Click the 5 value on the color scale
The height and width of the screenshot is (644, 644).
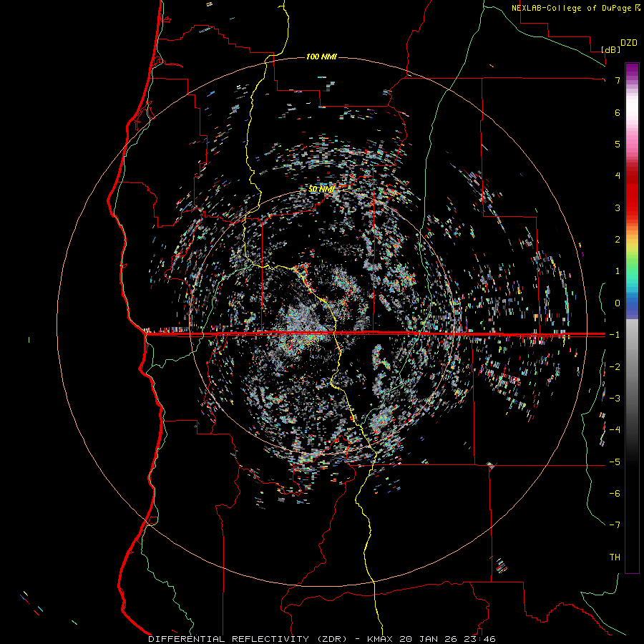[618, 144]
